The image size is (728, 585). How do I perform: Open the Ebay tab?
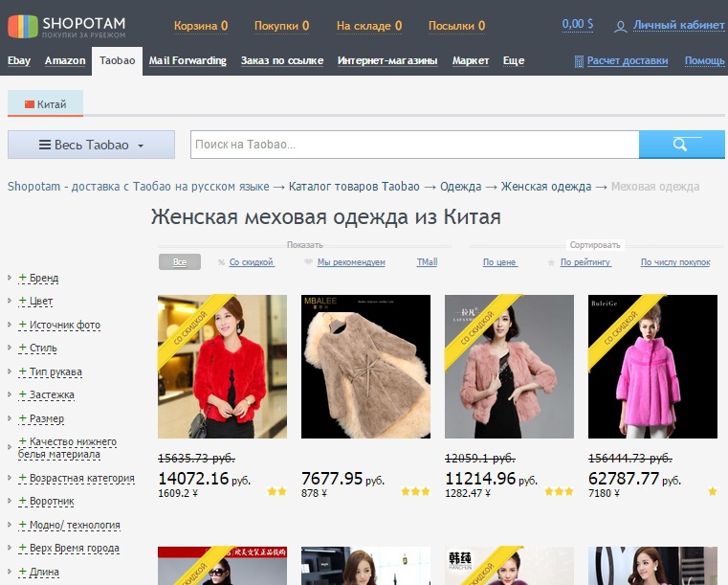coord(19,61)
